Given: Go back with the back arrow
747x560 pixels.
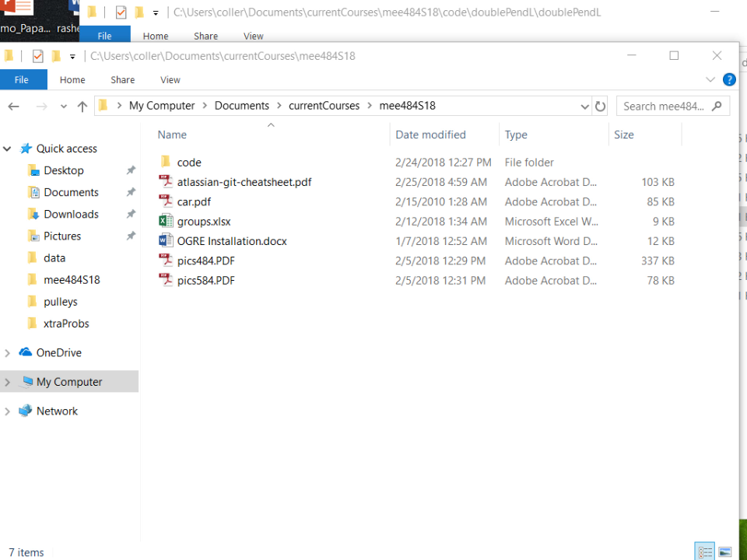Looking at the screenshot, I should tap(14, 107).
